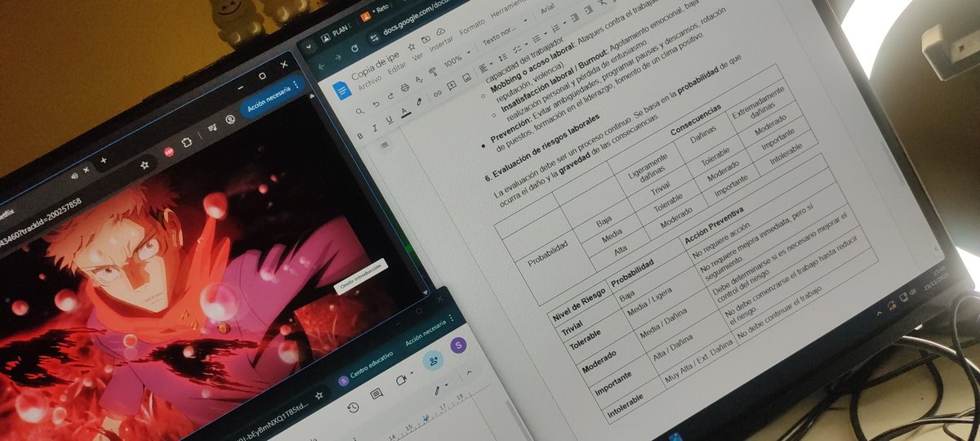Screen dimensions: 980x441
Task: Open a new tab in the Netflix window
Action: pyautogui.click(x=104, y=160)
